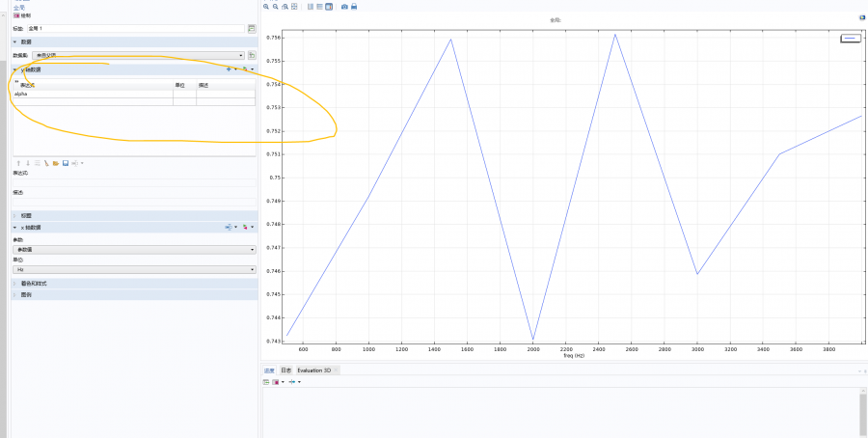Toggle the legend display button in graph toolbar
Image resolution: width=868 pixels, height=438 pixels.
[x=330, y=7]
